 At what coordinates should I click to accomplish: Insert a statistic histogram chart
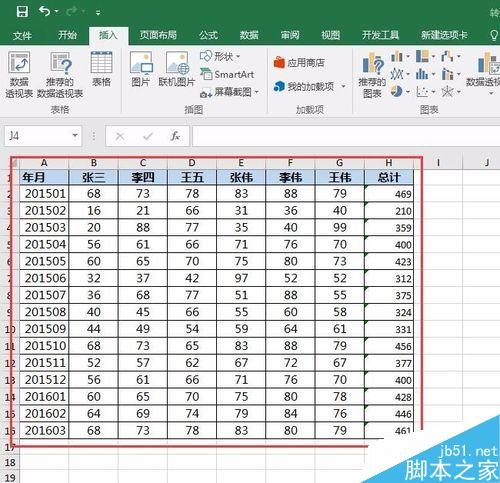[x=426, y=74]
